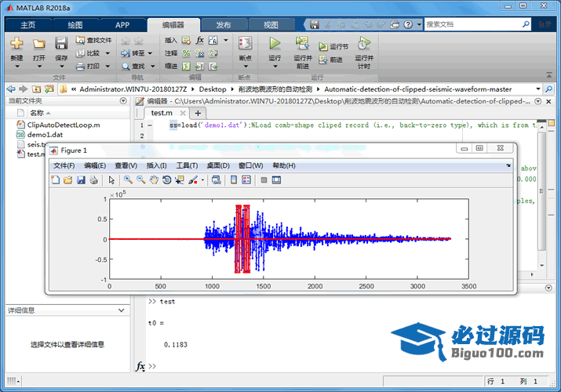Click the Save Figure disk icon in Figure 1
Screen dimensions: 561x392
click(x=82, y=180)
